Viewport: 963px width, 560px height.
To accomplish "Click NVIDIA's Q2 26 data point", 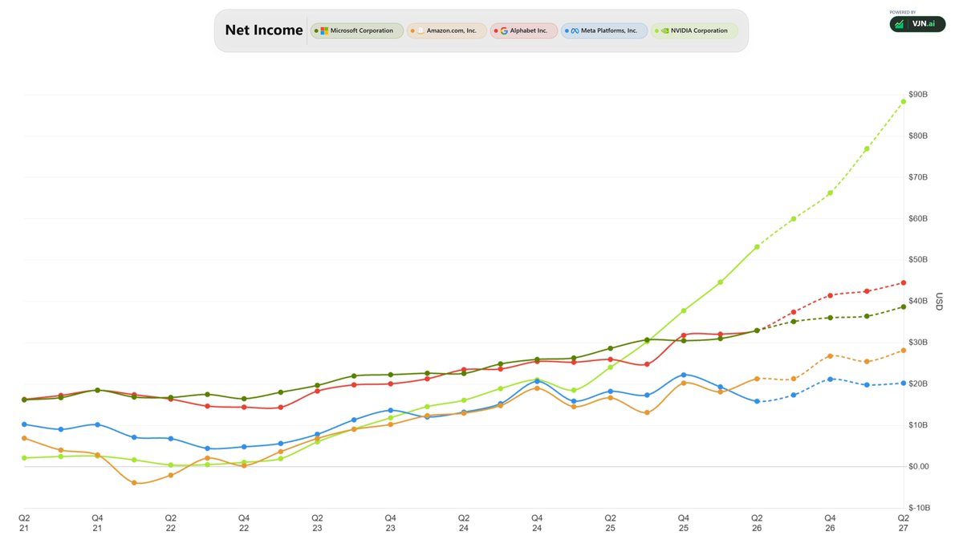I will tap(757, 247).
